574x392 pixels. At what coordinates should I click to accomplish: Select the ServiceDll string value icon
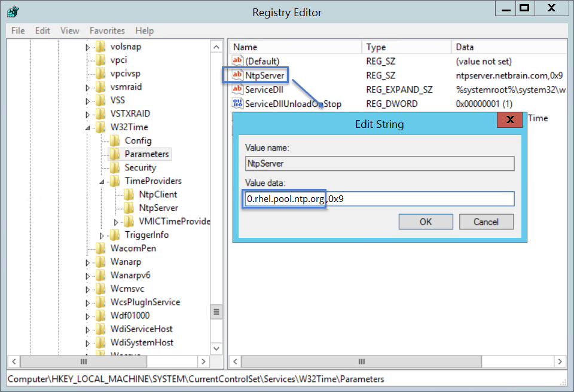pos(237,89)
